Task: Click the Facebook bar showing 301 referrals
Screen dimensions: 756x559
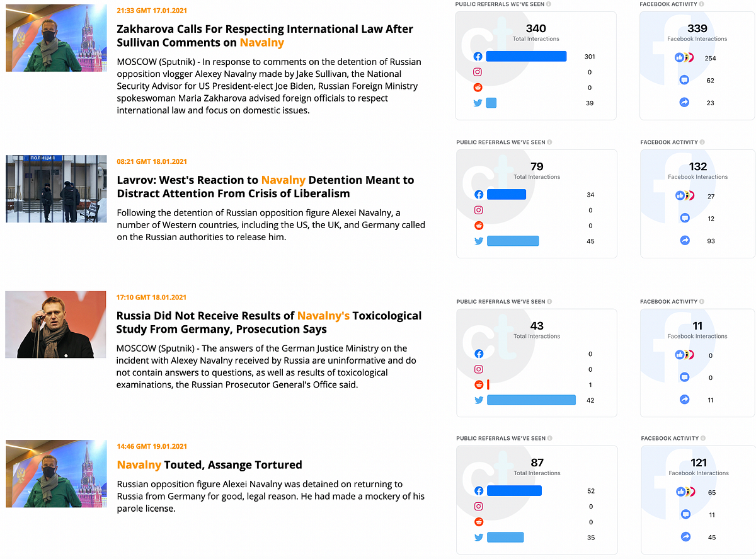Action: (x=526, y=57)
